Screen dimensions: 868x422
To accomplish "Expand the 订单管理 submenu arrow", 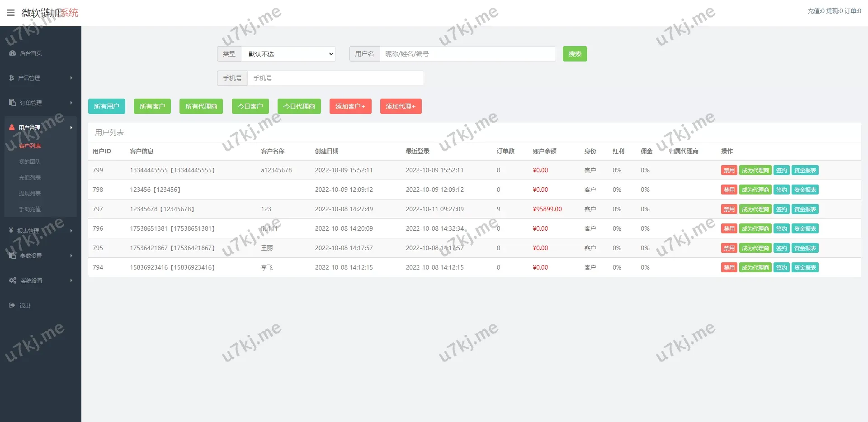I will [x=71, y=103].
